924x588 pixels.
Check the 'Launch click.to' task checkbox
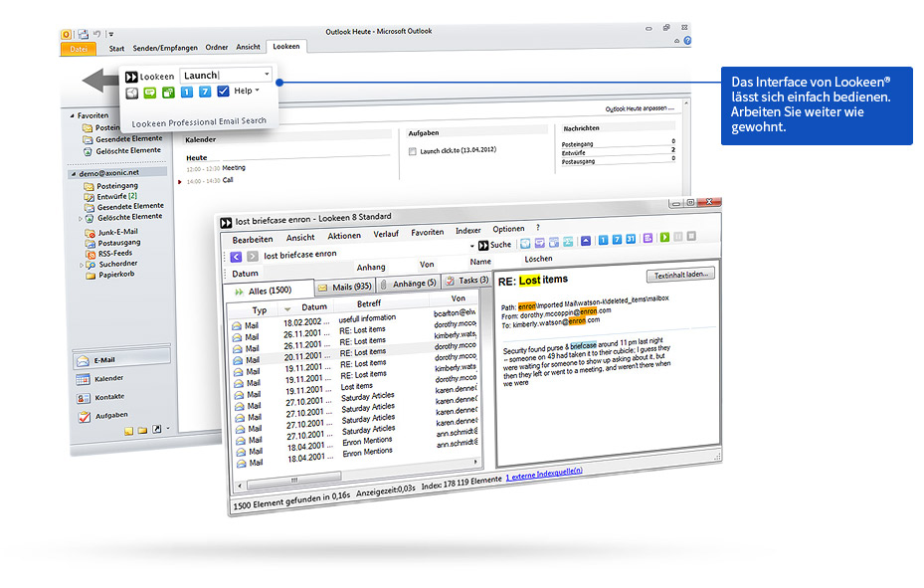tap(413, 151)
